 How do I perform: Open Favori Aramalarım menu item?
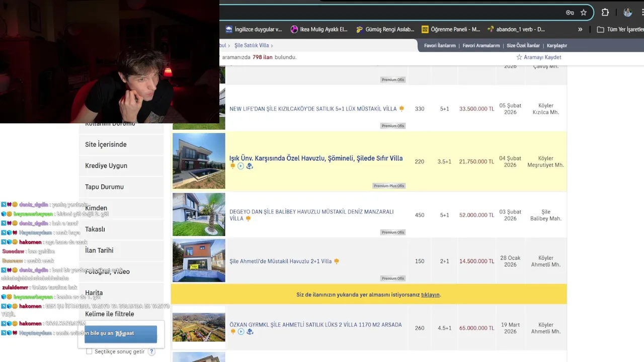point(481,46)
